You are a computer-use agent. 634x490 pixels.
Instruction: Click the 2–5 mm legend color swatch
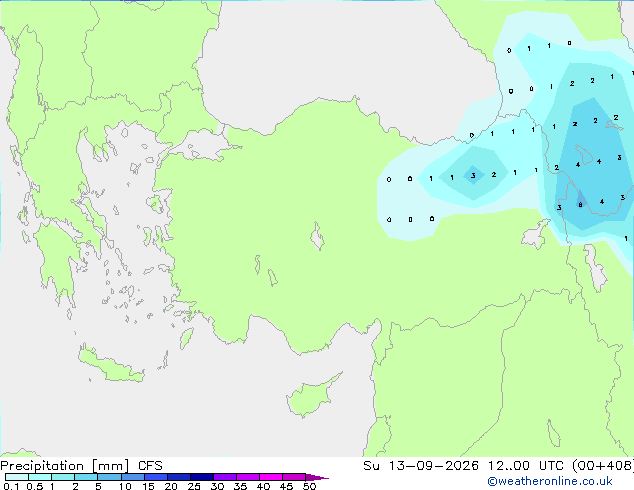coord(86,477)
